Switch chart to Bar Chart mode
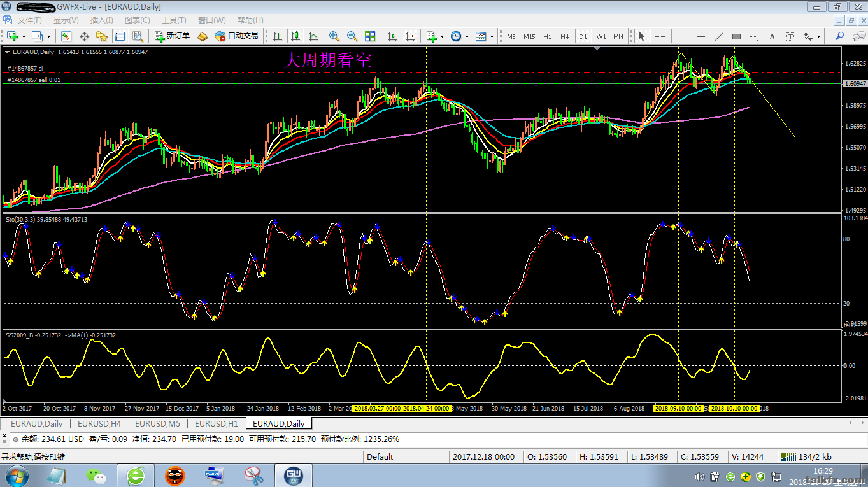The width and height of the screenshot is (868, 487). 278,36
